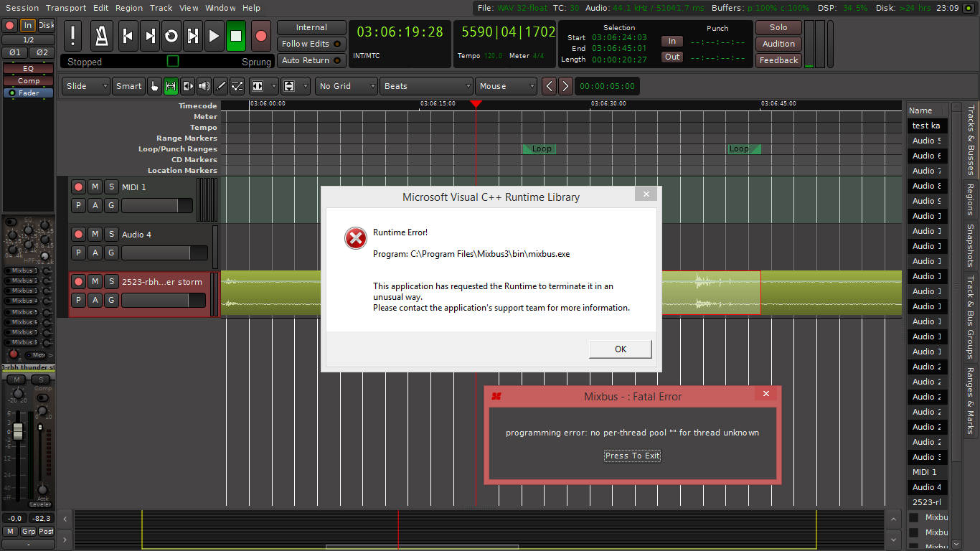Select the Range tool in toolbar

click(171, 86)
